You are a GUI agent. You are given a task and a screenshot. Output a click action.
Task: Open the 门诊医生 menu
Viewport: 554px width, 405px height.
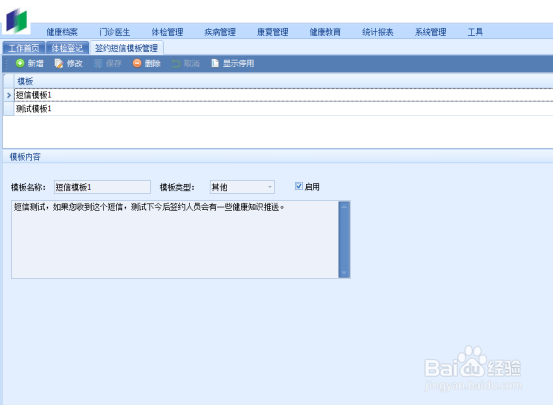point(114,32)
